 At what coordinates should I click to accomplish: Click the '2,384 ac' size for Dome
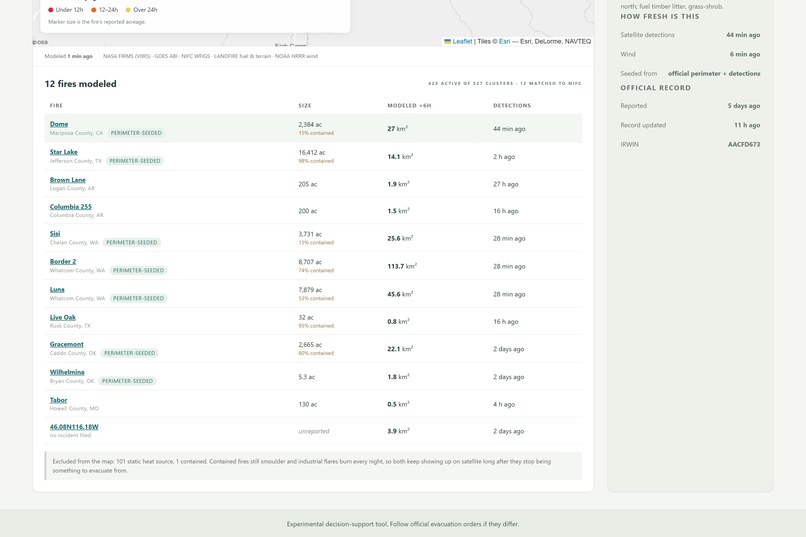[x=310, y=124]
